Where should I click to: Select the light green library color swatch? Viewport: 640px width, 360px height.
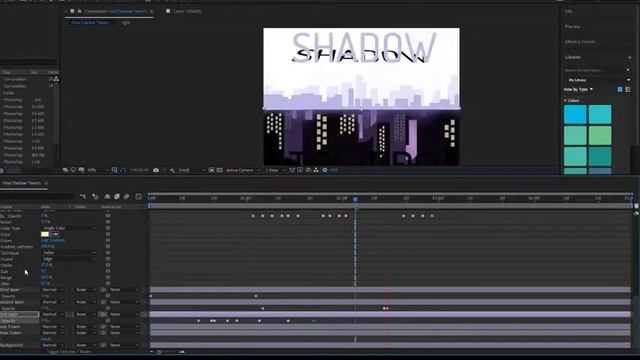[x=600, y=136]
